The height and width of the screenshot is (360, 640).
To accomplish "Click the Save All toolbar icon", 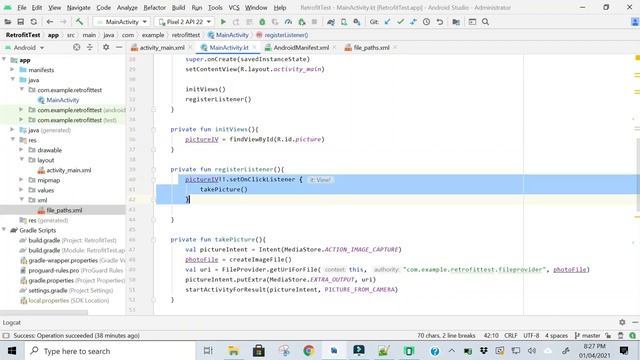I will [20, 22].
